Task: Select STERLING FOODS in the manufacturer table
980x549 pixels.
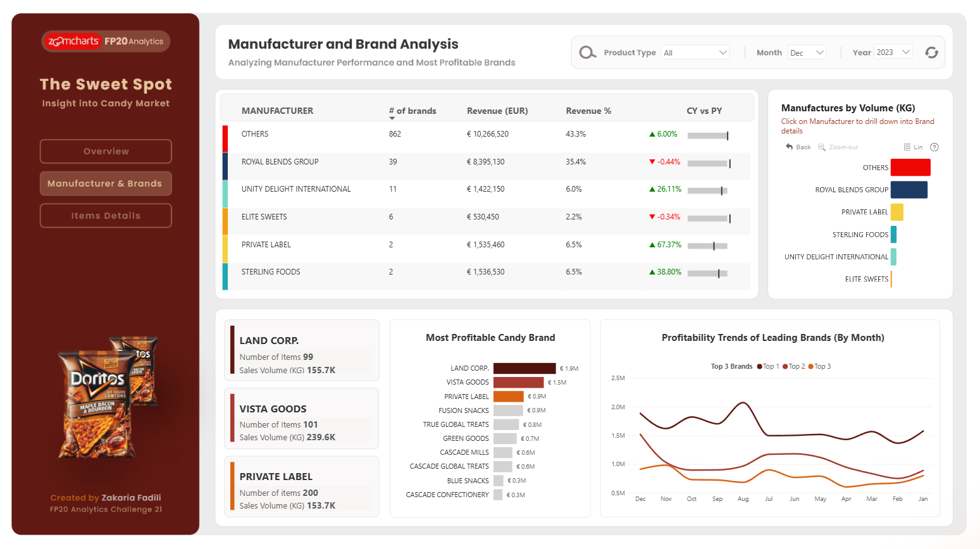Action: click(271, 272)
